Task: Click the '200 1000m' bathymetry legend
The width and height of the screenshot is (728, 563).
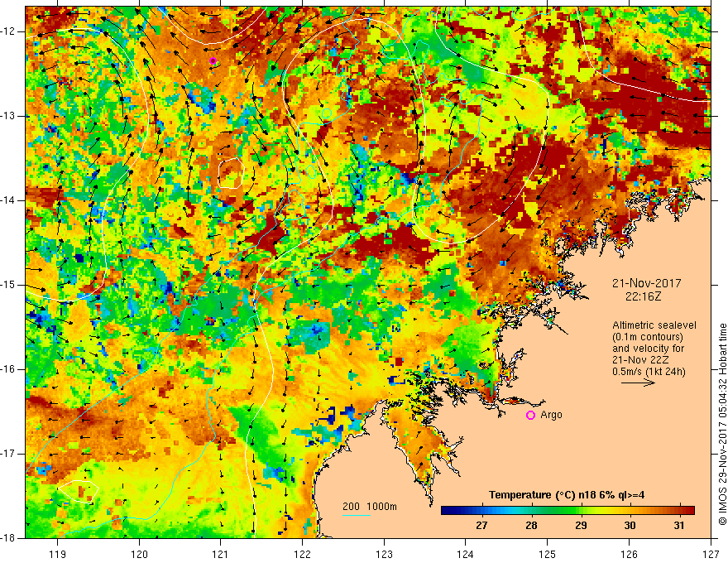Action: [370, 507]
